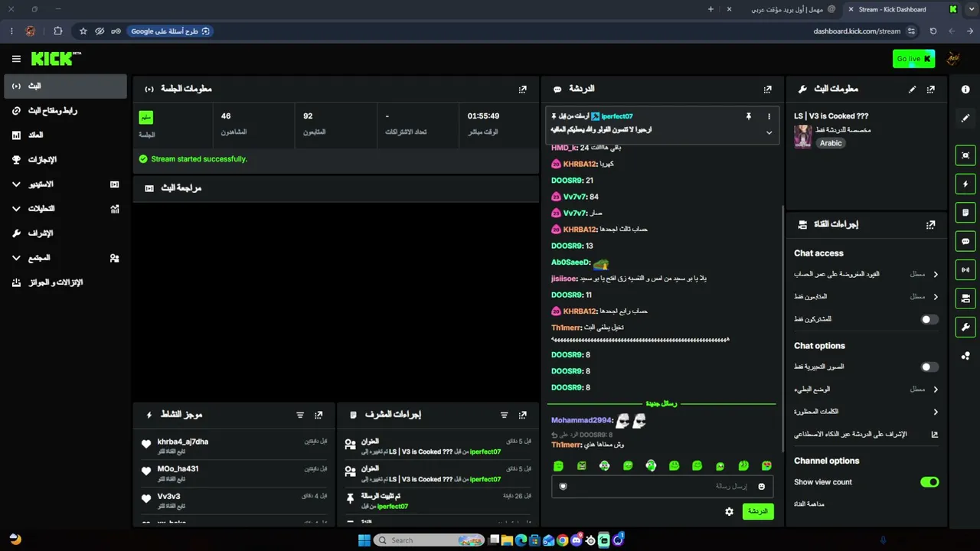Turn off Show view count
The image size is (980, 551).
[929, 482]
